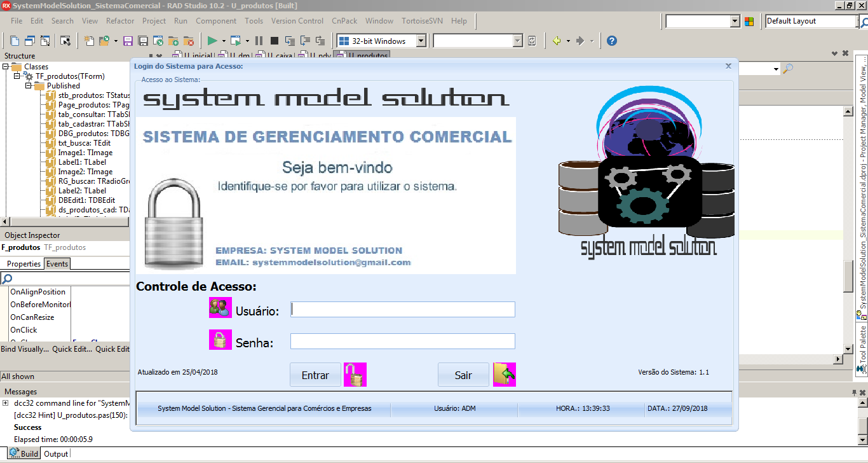
Task: Switch to the Properties tab in Object Inspector
Action: click(24, 264)
